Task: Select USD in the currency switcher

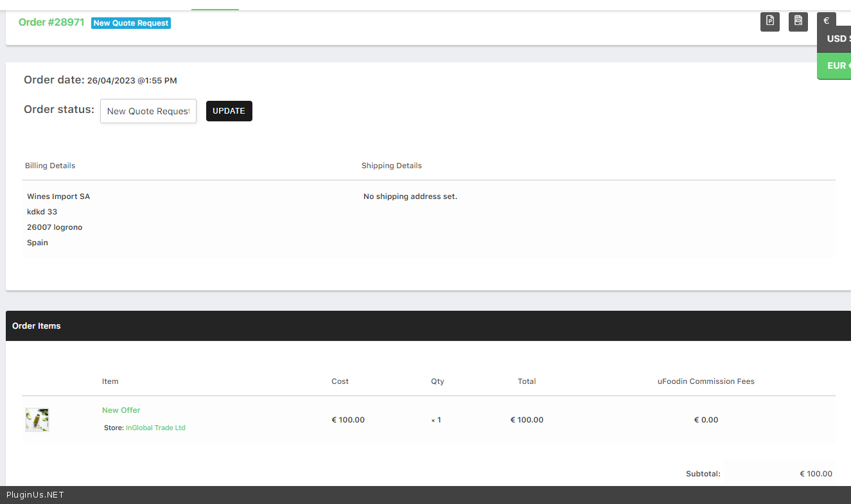Action: coord(836,39)
